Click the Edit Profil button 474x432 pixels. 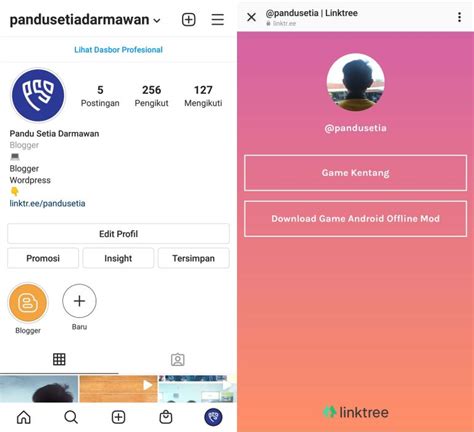(x=118, y=234)
